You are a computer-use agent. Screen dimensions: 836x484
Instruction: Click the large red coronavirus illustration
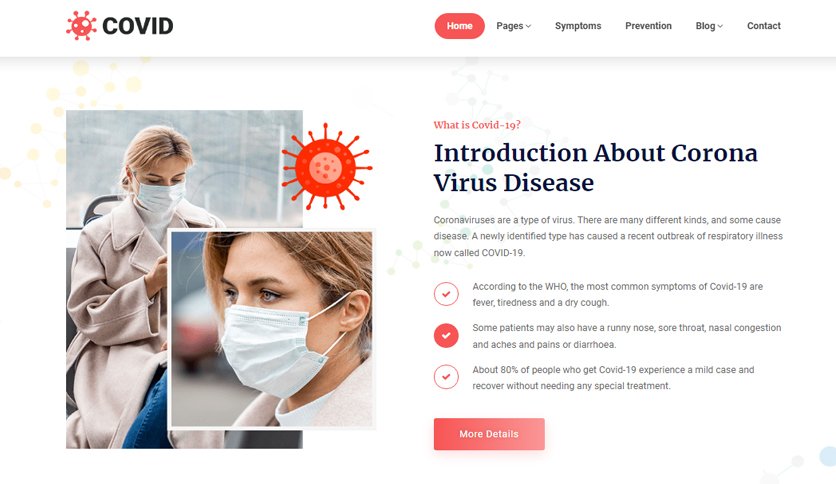[x=327, y=167]
